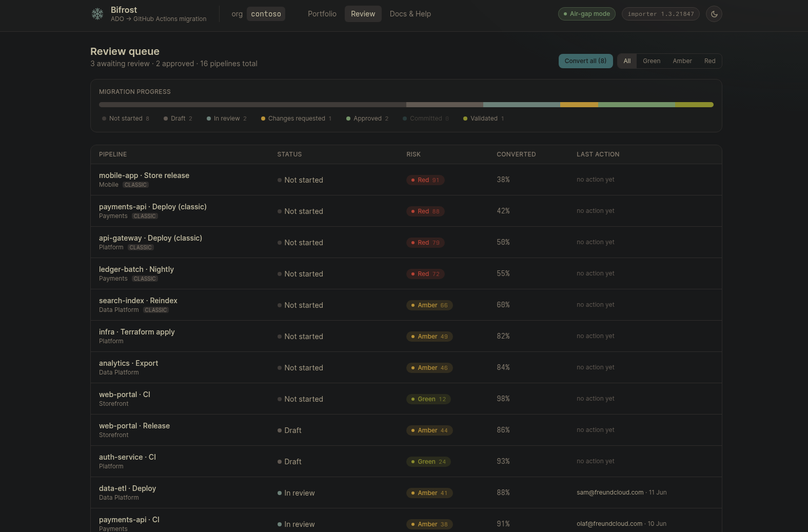Click the Draft legend item
Image resolution: width=808 pixels, height=532 pixels.
[178, 119]
